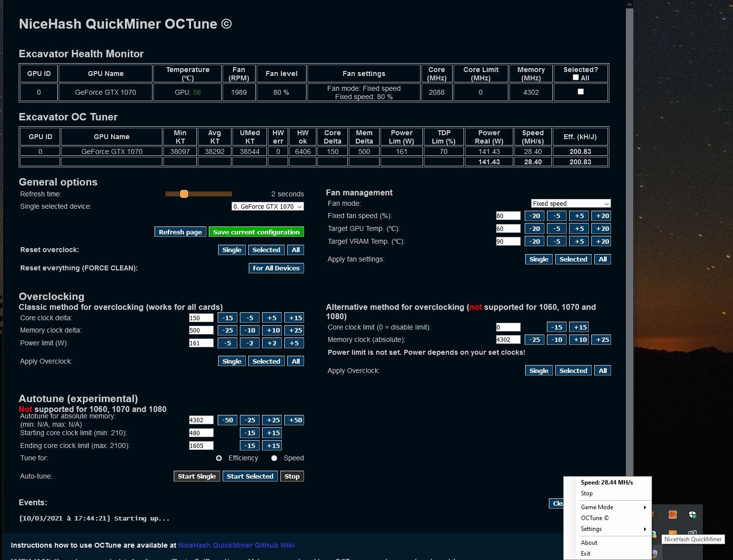Click +15 for Core clock limit
Viewport: 733px width, 560px height.
tap(579, 327)
